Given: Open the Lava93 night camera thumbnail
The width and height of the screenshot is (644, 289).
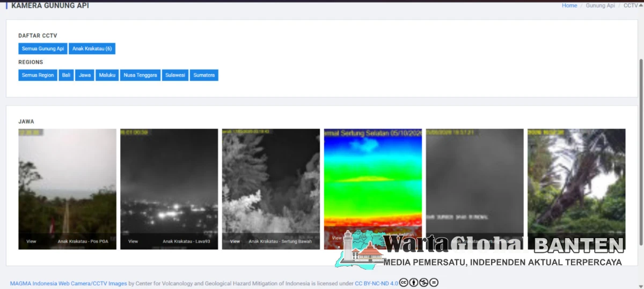Looking at the screenshot, I should point(169,189).
